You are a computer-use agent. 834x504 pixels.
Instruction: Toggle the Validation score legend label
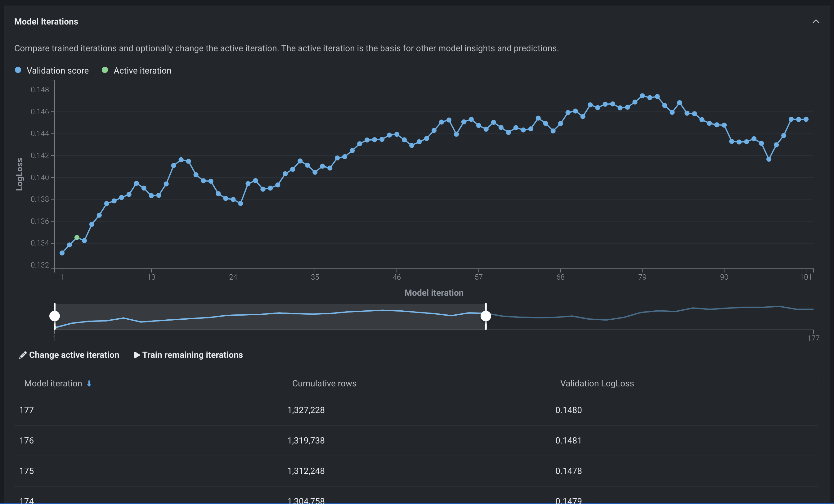click(x=57, y=71)
